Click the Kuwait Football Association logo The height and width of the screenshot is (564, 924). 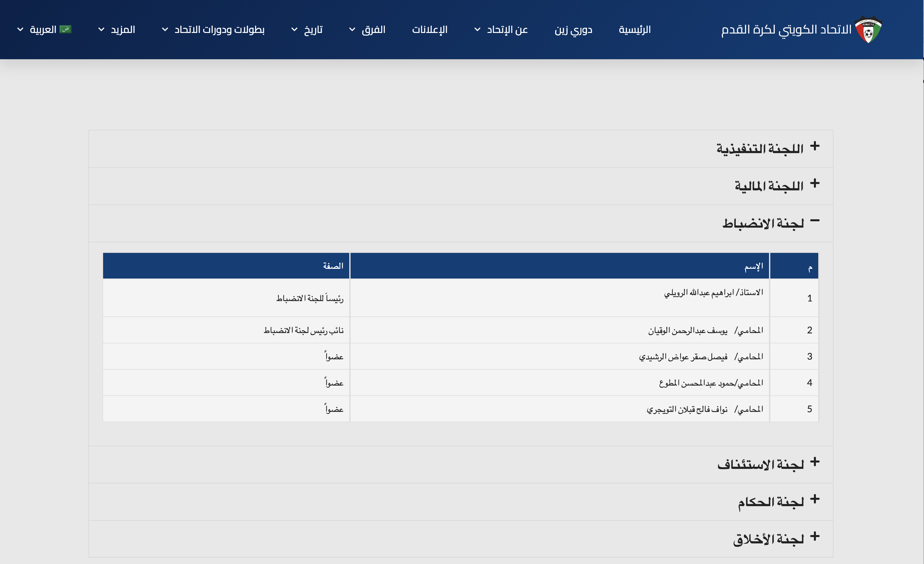(868, 29)
